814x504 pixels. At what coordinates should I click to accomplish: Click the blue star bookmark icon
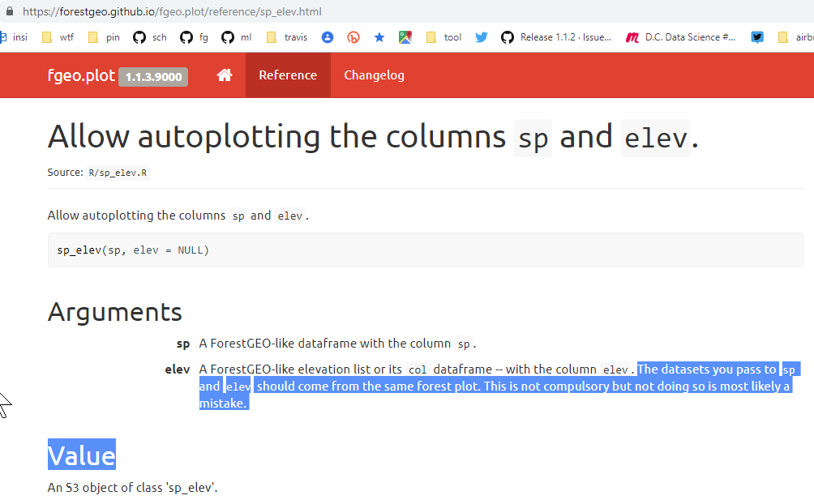pos(379,36)
